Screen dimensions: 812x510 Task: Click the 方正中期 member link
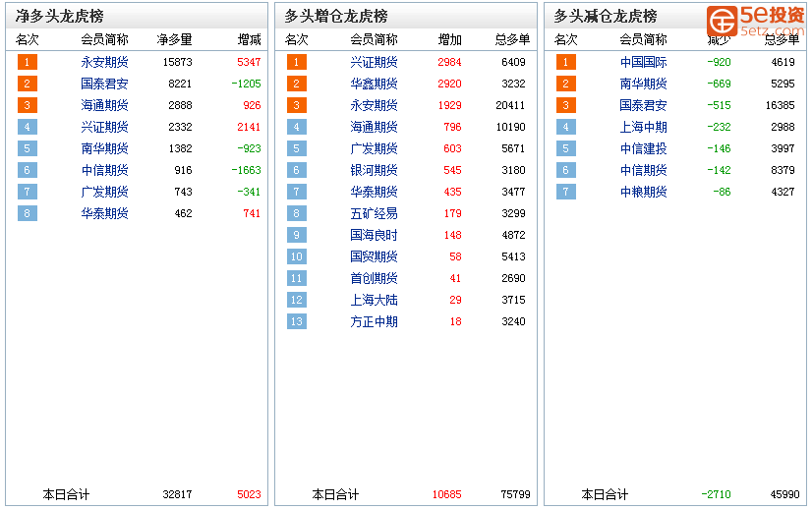(x=374, y=322)
